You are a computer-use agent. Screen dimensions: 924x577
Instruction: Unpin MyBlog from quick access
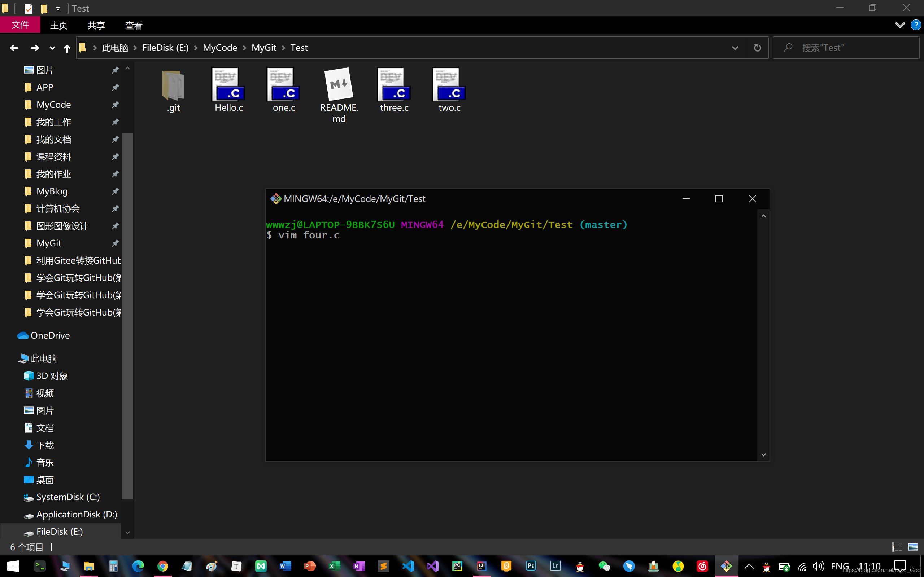(x=115, y=191)
